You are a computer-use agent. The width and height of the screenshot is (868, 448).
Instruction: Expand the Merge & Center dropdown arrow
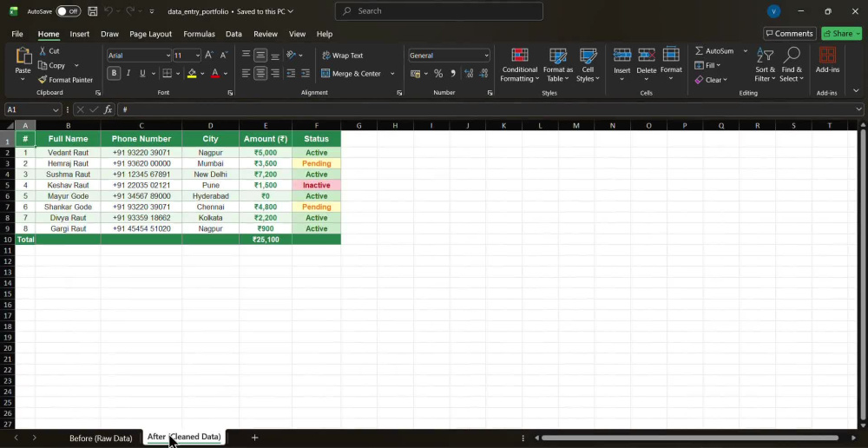[392, 74]
